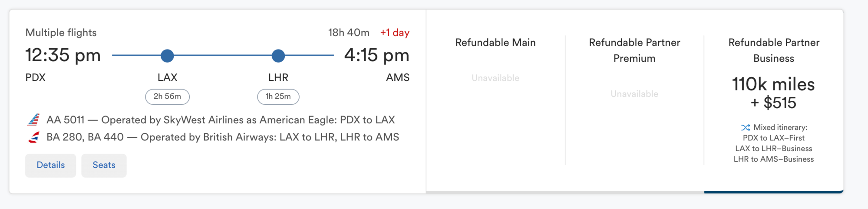Click the 12:35 pm departure time
Image resolution: width=868 pixels, height=209 pixels.
click(63, 56)
